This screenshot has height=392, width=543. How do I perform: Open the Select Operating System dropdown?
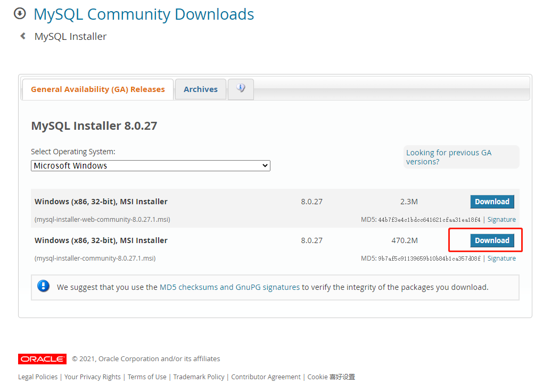point(150,165)
